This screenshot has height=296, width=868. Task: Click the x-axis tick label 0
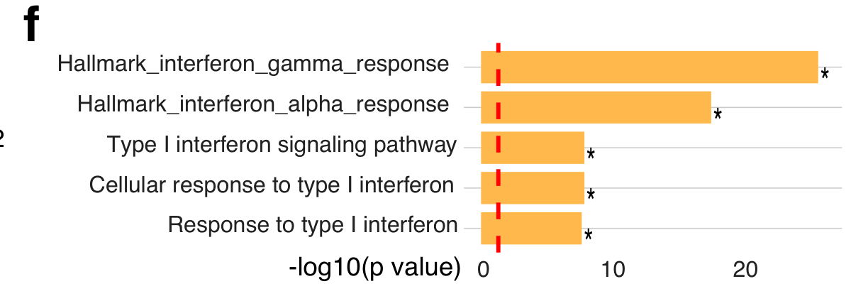484,269
